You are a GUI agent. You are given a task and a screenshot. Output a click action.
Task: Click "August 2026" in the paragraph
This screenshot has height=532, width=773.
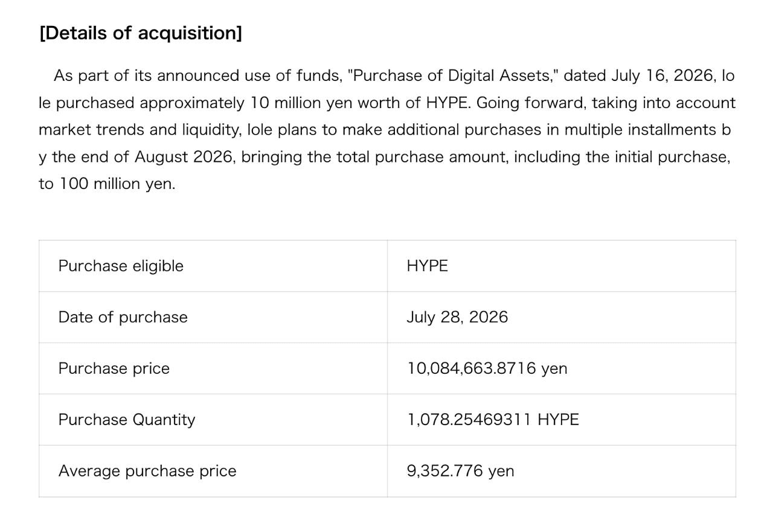click(185, 157)
